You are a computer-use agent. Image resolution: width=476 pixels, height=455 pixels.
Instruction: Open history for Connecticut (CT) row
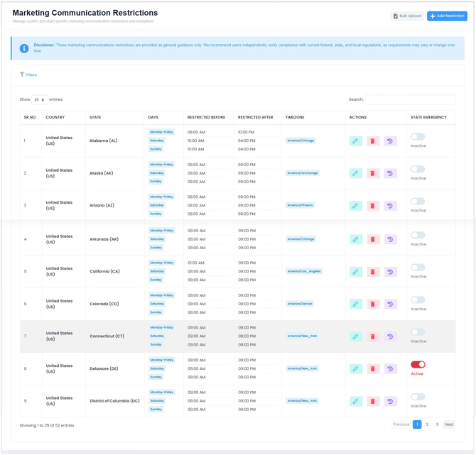pyautogui.click(x=391, y=336)
